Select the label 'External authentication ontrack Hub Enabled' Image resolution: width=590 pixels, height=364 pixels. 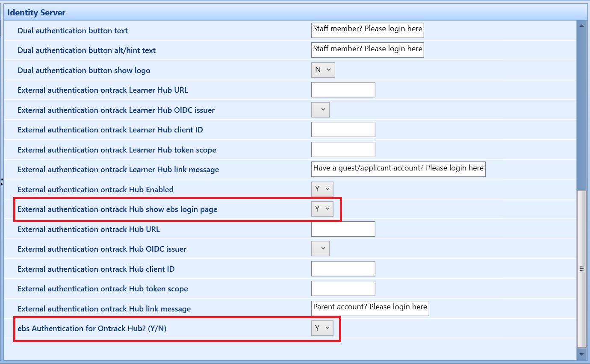coord(95,190)
